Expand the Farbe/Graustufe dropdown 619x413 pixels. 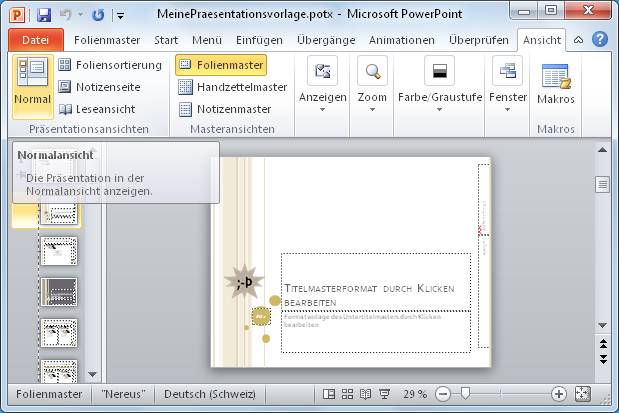tap(440, 84)
